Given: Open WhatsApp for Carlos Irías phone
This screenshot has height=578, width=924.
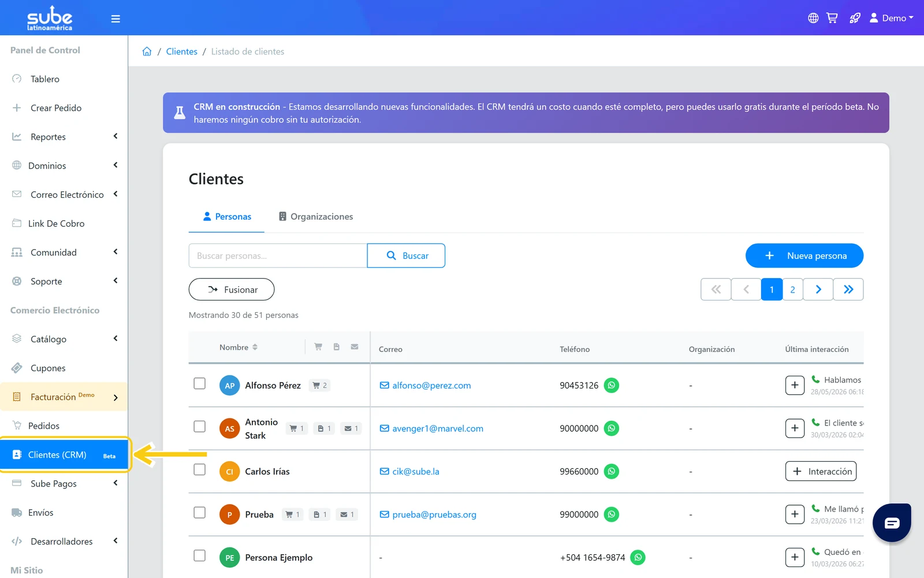Looking at the screenshot, I should click(612, 471).
